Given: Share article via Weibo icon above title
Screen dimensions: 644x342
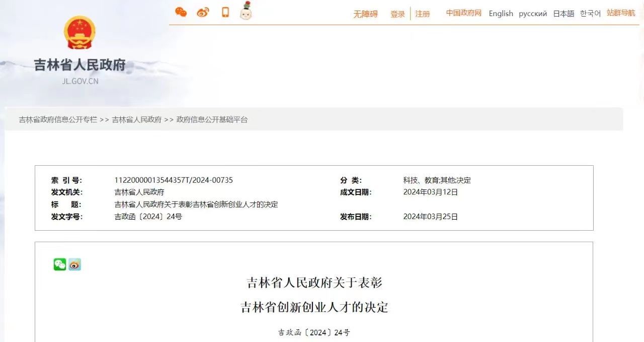Looking at the screenshot, I should [75, 264].
